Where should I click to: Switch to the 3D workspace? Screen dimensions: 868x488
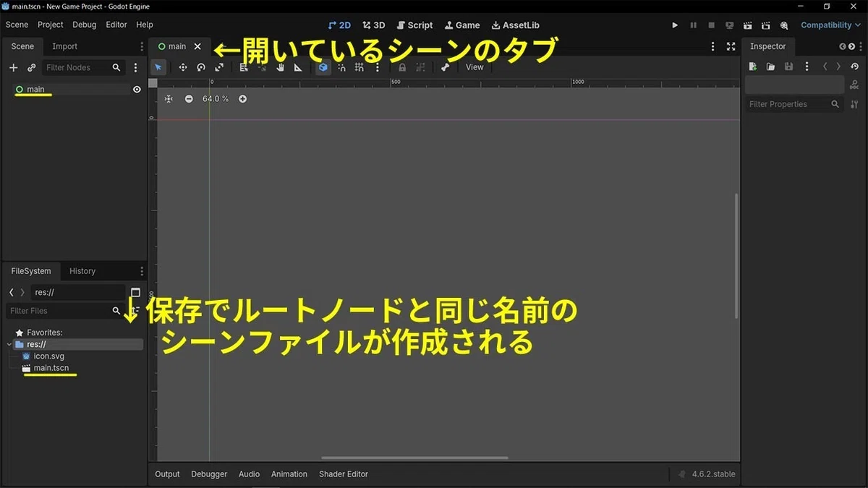click(x=374, y=25)
